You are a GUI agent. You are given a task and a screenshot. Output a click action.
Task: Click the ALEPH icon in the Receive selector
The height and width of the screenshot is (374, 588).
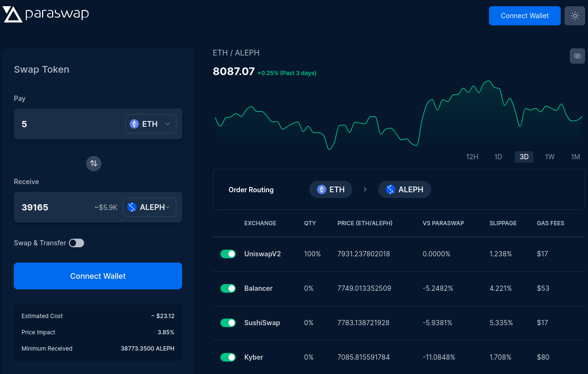(x=132, y=207)
